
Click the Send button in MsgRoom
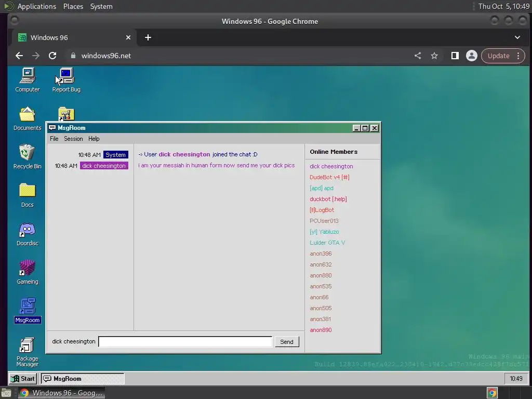coord(287,342)
